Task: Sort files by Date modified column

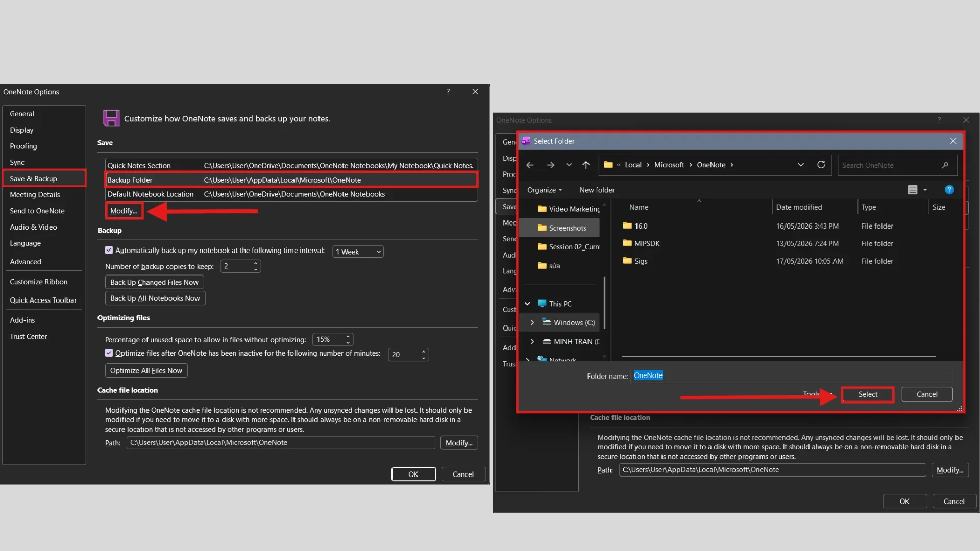Action: click(799, 207)
